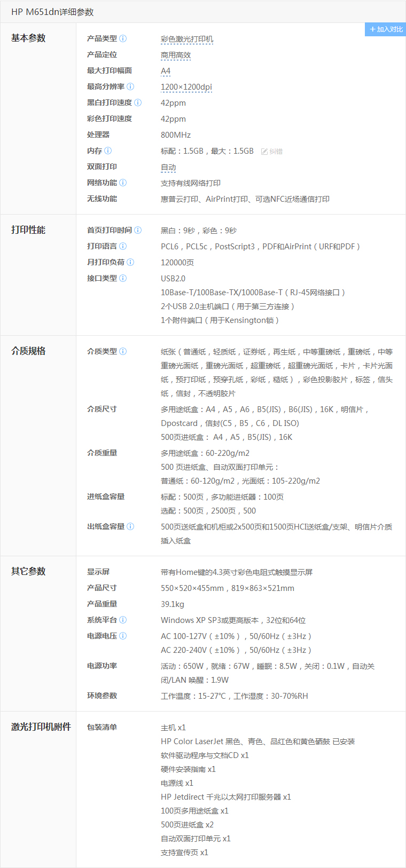Open the 彩色激光打印机 link
Image resolution: width=406 pixels, height=868 pixels.
187,39
